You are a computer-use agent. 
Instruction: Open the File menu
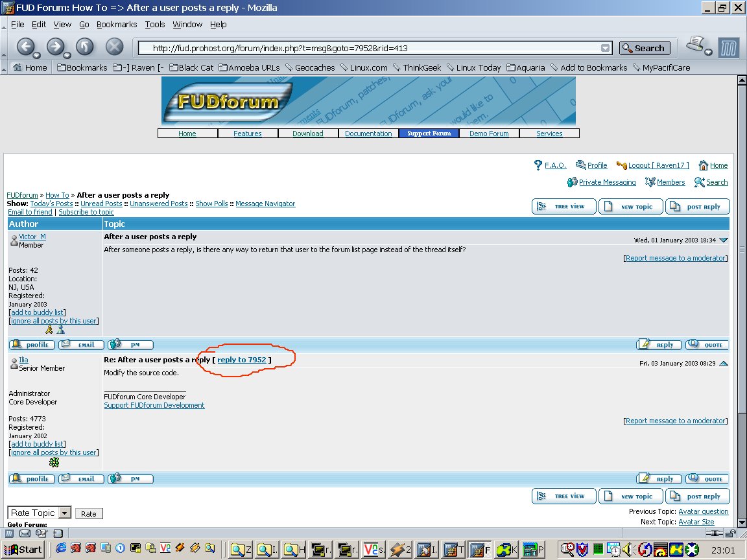click(x=18, y=24)
